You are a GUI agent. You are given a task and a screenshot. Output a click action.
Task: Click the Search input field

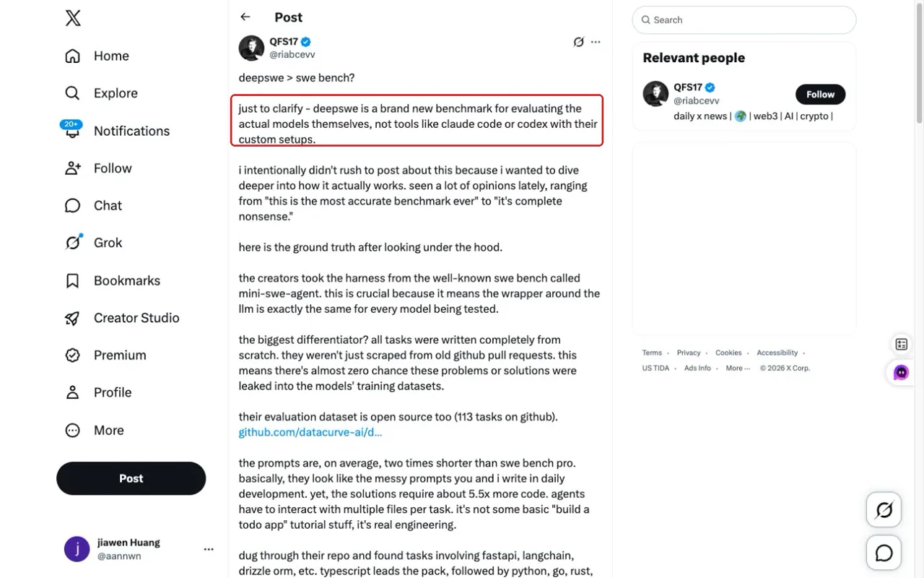(x=744, y=20)
